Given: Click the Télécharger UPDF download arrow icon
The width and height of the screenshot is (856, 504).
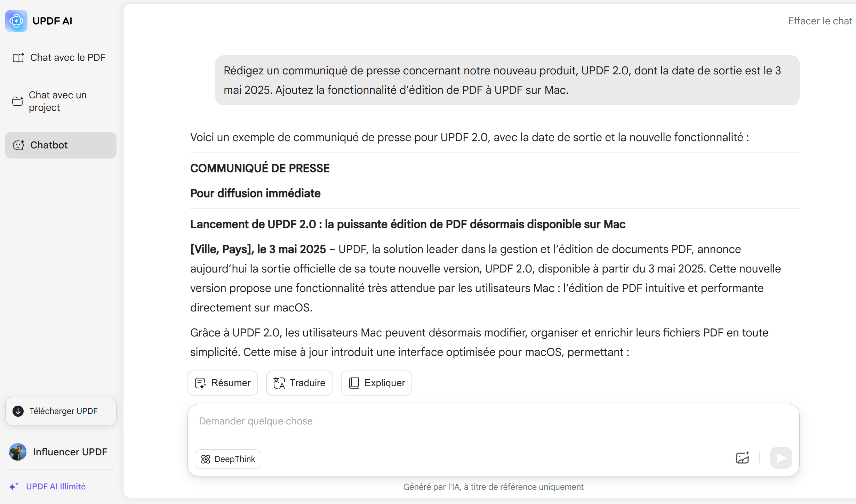Looking at the screenshot, I should coord(18,411).
